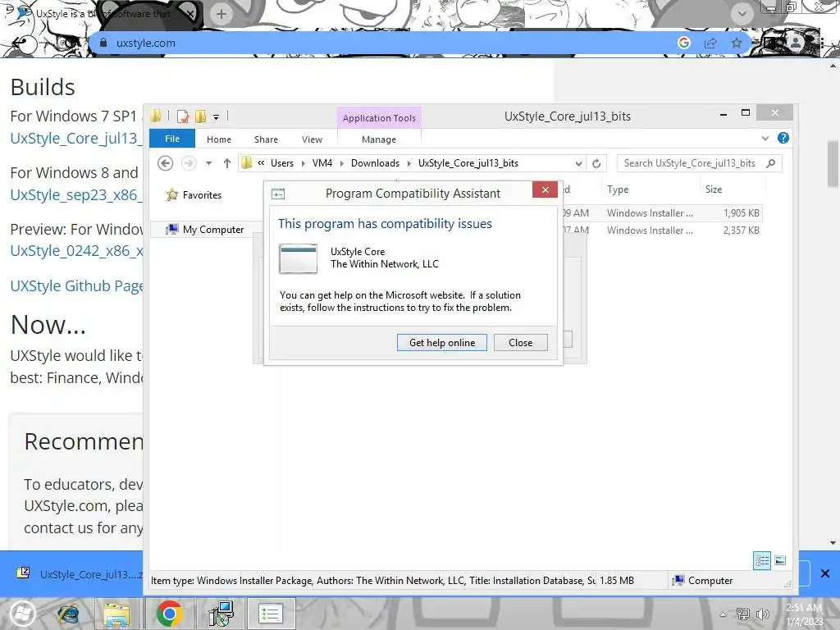Select Users in the breadcrumb path

pos(282,163)
